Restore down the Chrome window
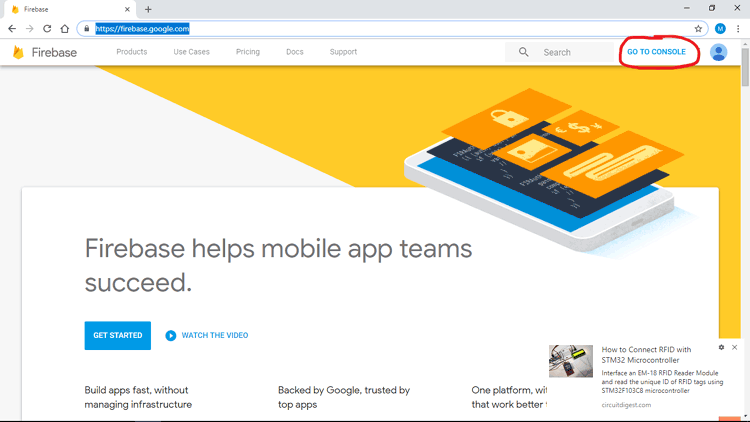This screenshot has height=422, width=750. click(x=712, y=8)
